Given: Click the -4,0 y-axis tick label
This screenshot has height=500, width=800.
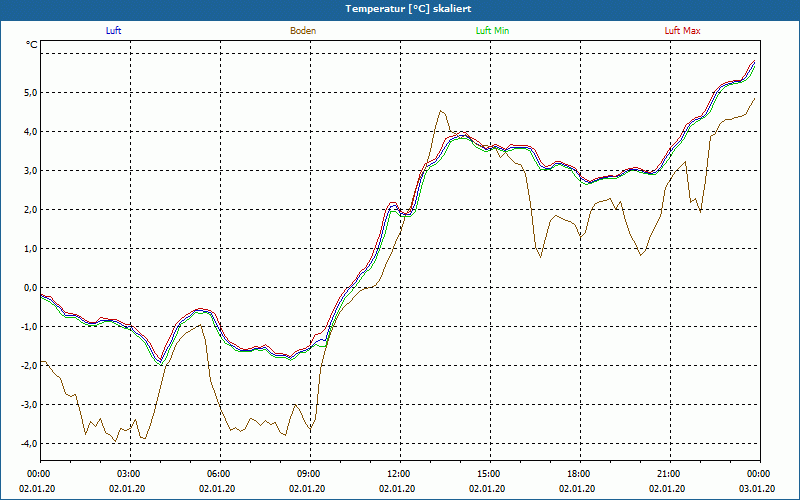Looking at the screenshot, I should tap(29, 444).
